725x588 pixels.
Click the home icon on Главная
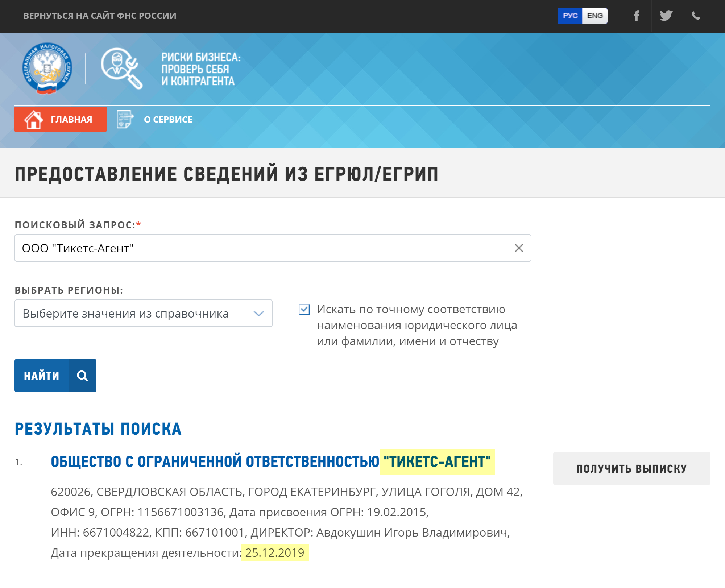tap(33, 119)
